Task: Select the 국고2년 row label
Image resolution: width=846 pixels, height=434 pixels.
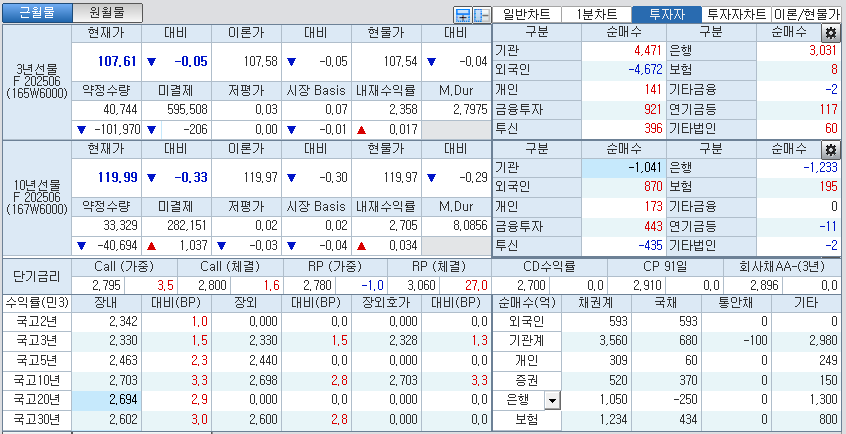Action: 37,322
